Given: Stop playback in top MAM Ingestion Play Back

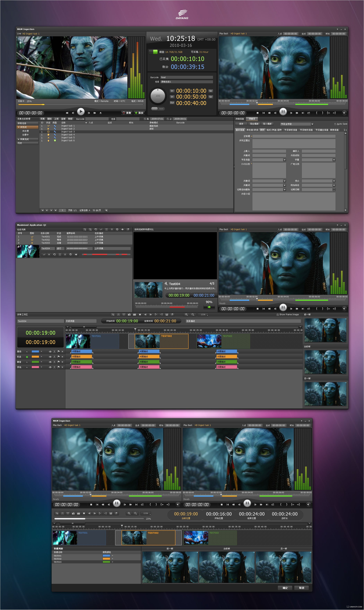Looking at the screenshot, I should (x=258, y=113).
